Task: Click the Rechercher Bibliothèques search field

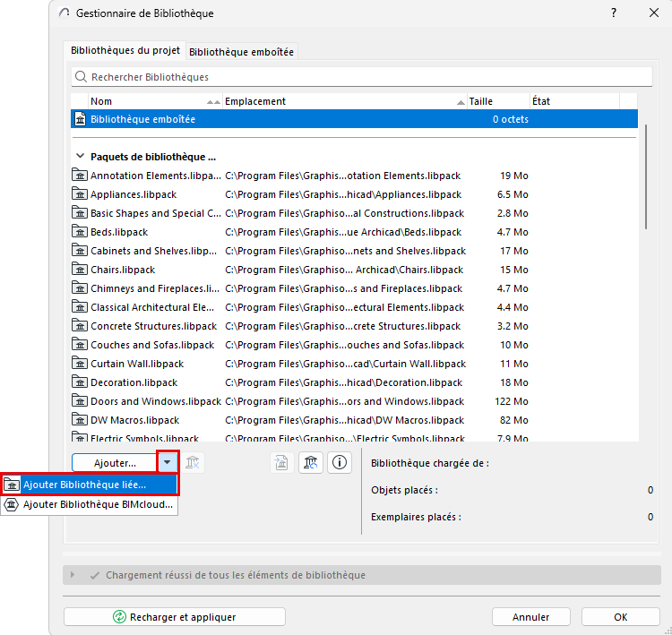Action: (362, 77)
